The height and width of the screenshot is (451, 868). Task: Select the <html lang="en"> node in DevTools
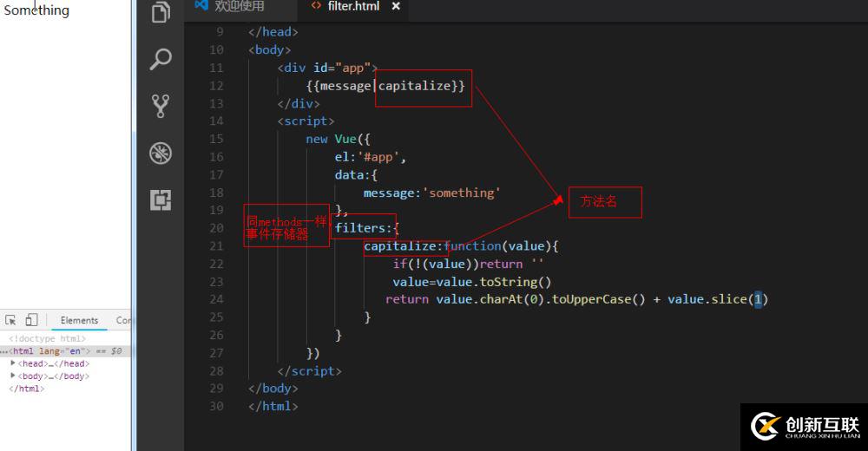[x=65, y=351]
